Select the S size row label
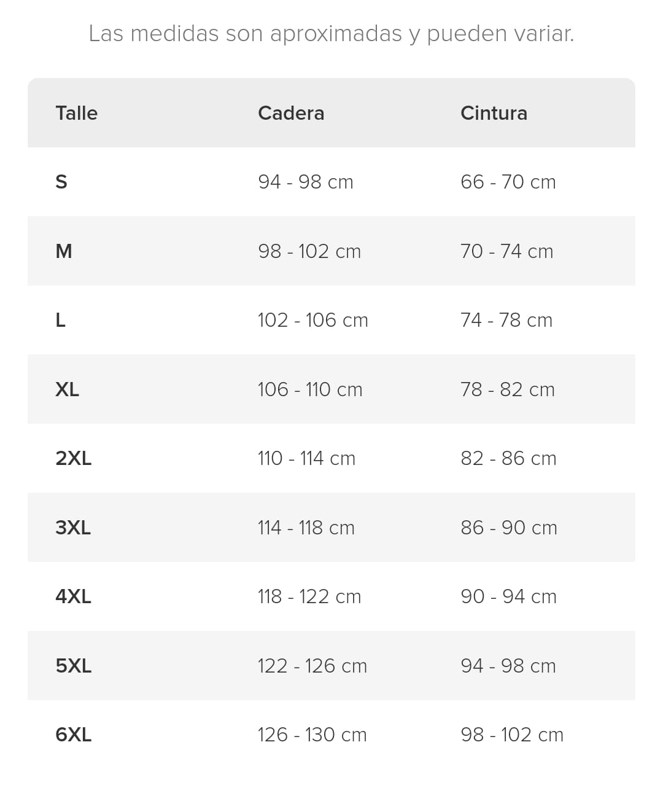 click(x=61, y=182)
